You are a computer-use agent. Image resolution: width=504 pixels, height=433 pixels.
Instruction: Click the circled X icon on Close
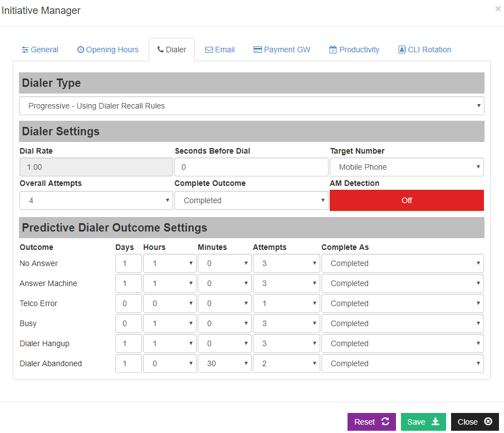488,421
